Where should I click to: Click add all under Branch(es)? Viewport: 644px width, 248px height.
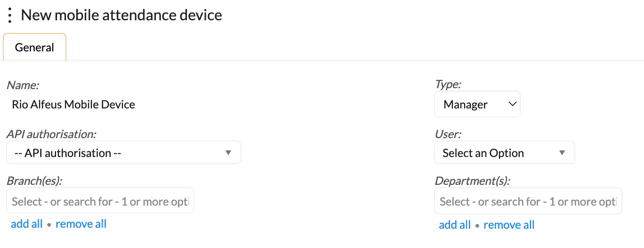click(x=27, y=224)
